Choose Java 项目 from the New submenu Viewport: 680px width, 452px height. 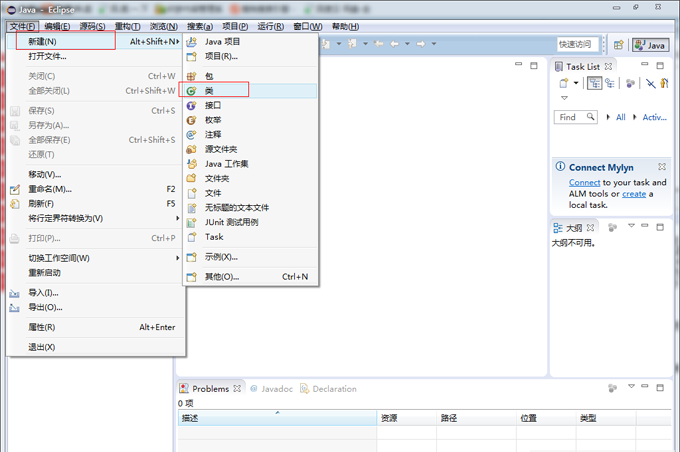222,42
